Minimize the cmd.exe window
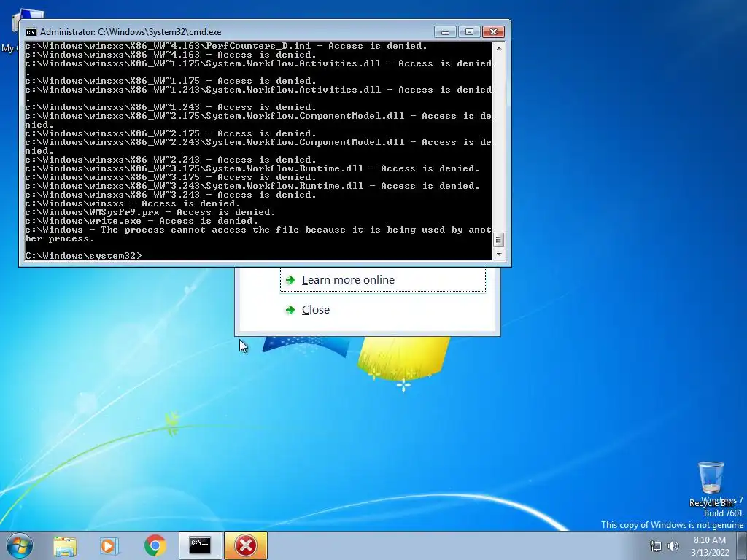Screen dimensions: 747x560 click(x=445, y=32)
